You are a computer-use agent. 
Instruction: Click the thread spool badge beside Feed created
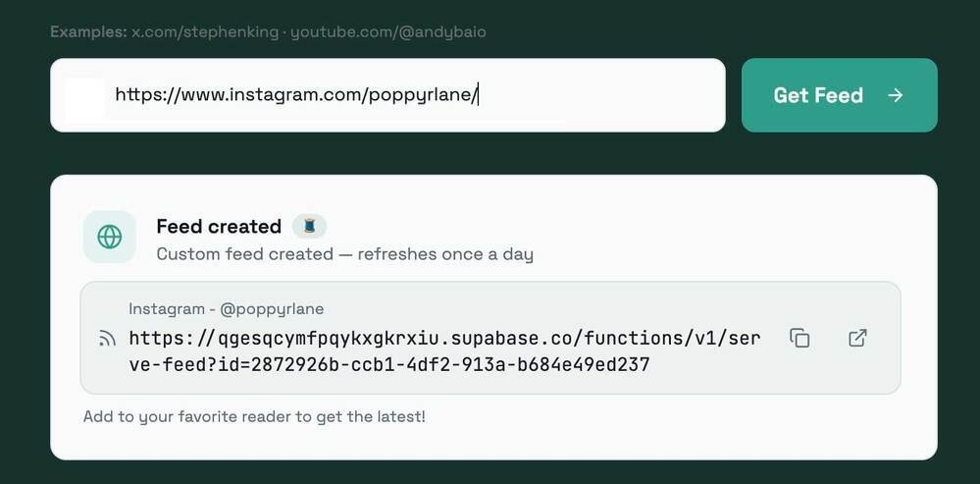tap(310, 227)
